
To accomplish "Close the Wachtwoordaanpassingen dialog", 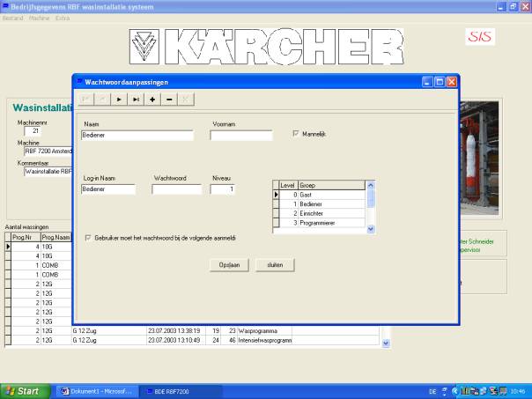I will click(452, 82).
